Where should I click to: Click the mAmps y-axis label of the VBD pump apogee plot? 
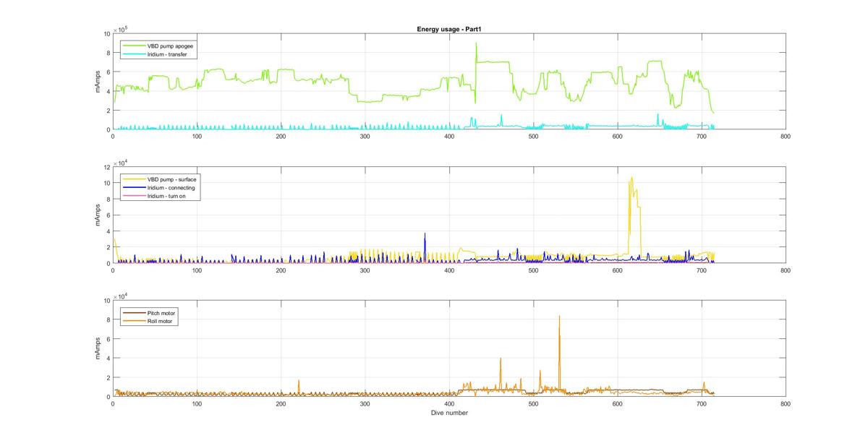98,82
